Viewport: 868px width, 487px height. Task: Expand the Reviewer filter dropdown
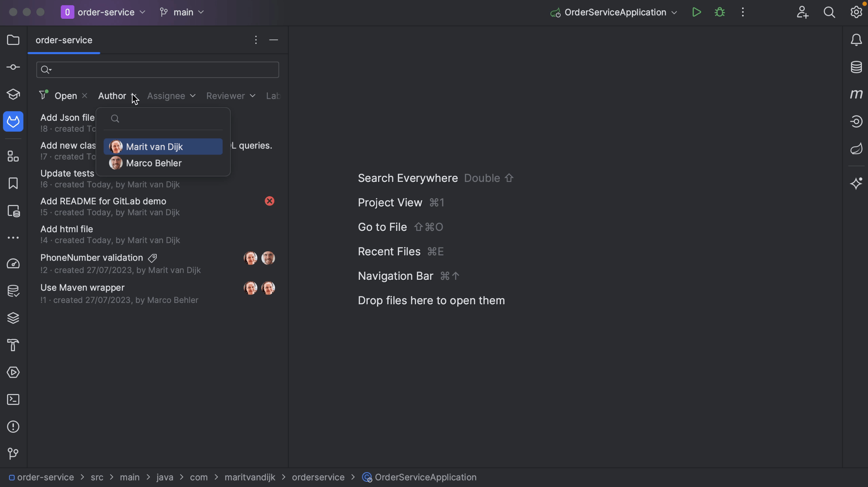pos(231,96)
